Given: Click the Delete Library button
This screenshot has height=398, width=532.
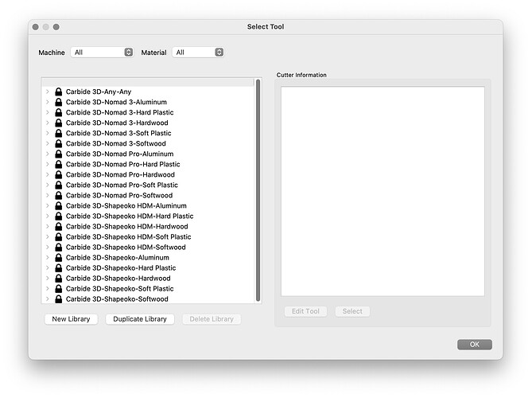Looking at the screenshot, I should click(212, 319).
